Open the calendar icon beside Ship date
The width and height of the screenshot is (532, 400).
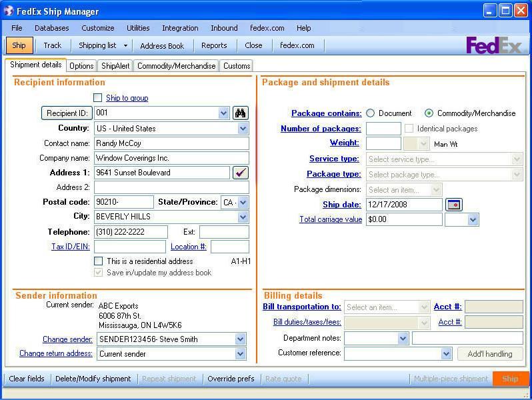tap(453, 205)
